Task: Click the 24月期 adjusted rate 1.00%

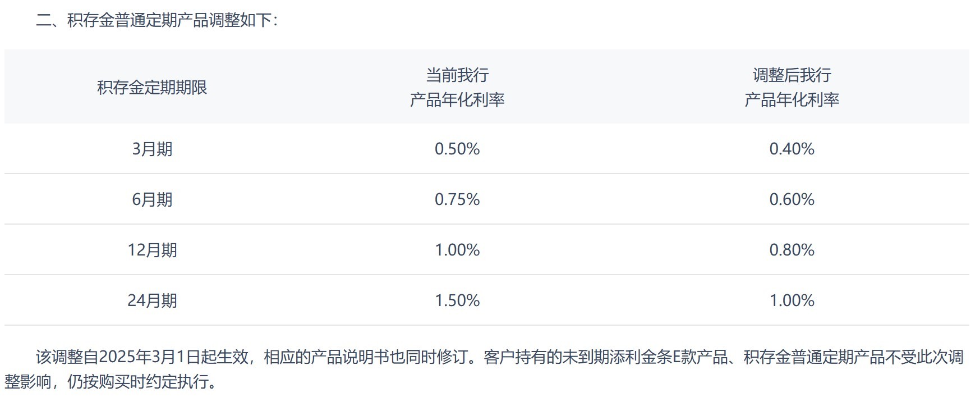Action: tap(792, 300)
